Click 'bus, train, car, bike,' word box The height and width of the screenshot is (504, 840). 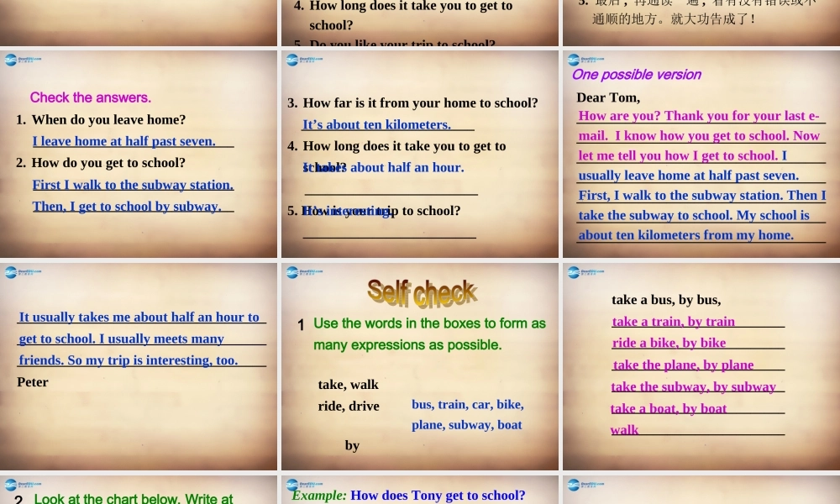click(467, 404)
